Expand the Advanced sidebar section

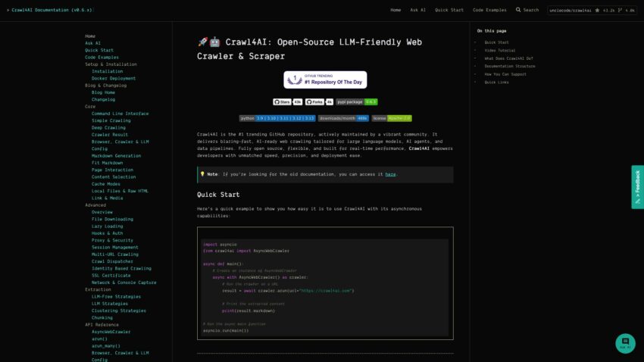click(x=95, y=204)
